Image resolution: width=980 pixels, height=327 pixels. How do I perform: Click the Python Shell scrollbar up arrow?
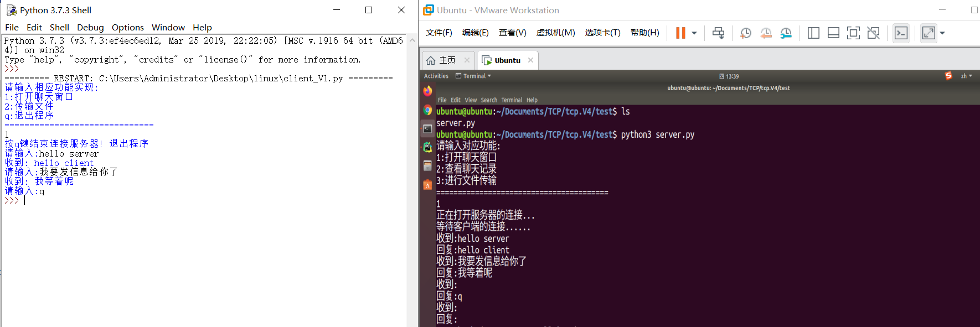412,40
